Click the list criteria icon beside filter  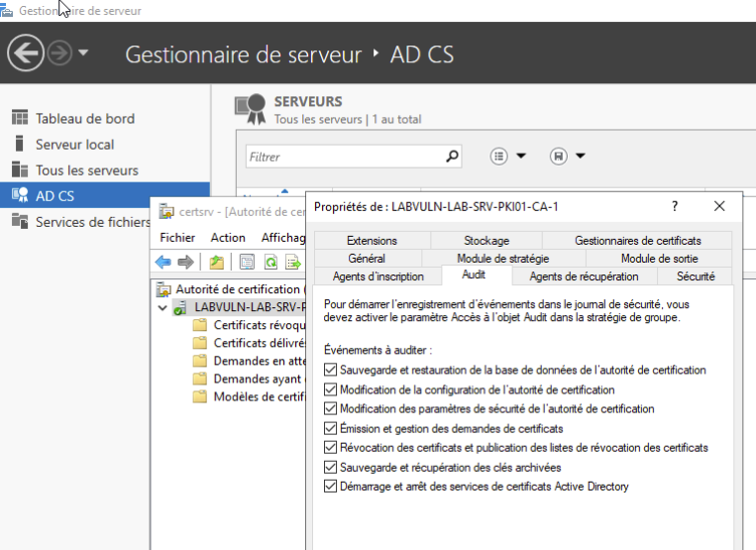pyautogui.click(x=498, y=157)
